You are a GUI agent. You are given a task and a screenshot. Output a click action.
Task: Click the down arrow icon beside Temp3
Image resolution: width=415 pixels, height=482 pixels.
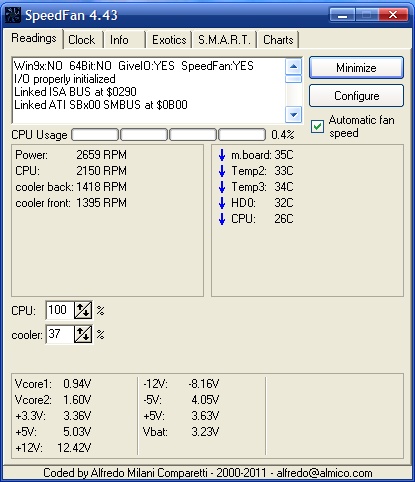[222, 187]
